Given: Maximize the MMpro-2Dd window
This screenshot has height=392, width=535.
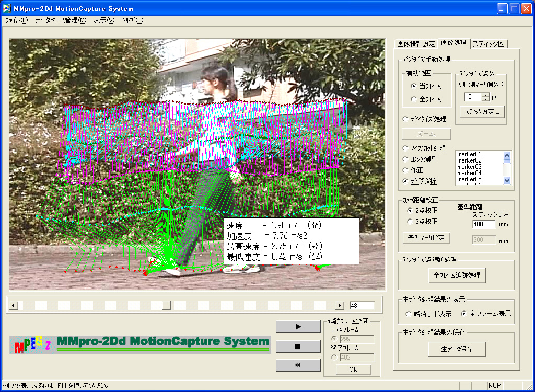Looking at the screenshot, I should [514, 8].
